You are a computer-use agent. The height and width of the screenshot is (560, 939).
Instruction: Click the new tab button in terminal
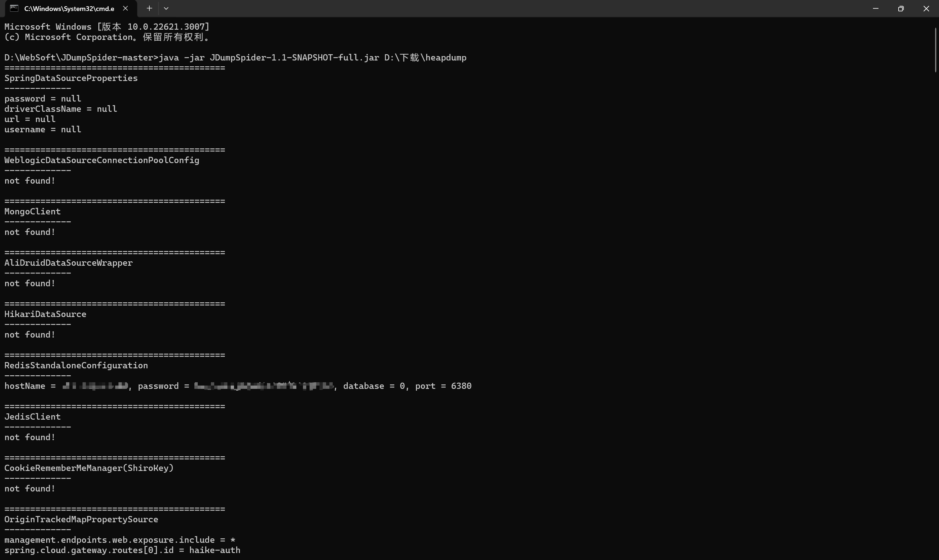tap(149, 8)
